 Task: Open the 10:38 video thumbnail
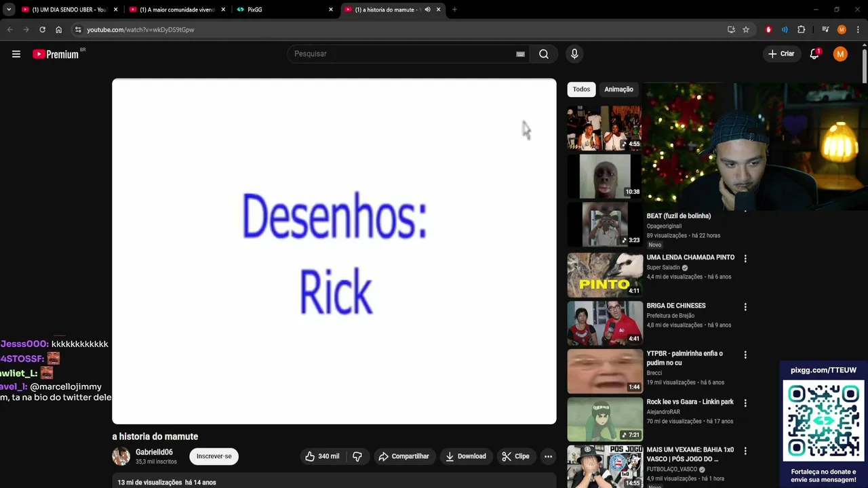click(605, 176)
